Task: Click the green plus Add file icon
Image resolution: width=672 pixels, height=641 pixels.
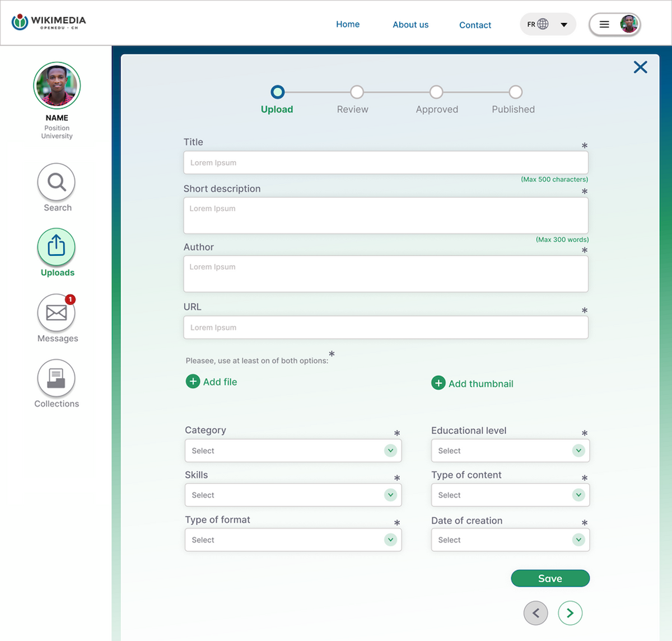Action: (x=193, y=381)
